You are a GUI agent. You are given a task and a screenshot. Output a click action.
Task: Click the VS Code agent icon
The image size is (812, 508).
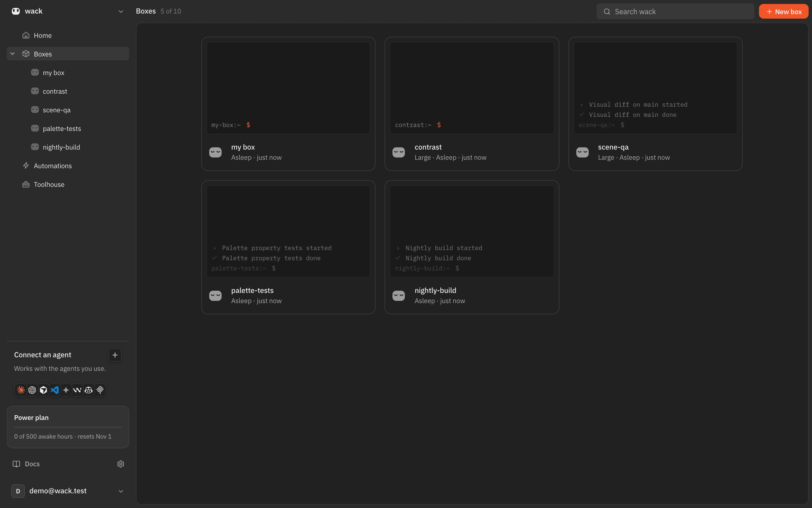55,390
